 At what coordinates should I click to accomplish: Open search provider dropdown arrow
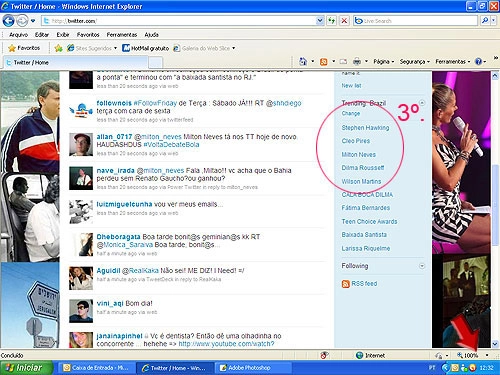pos(494,21)
